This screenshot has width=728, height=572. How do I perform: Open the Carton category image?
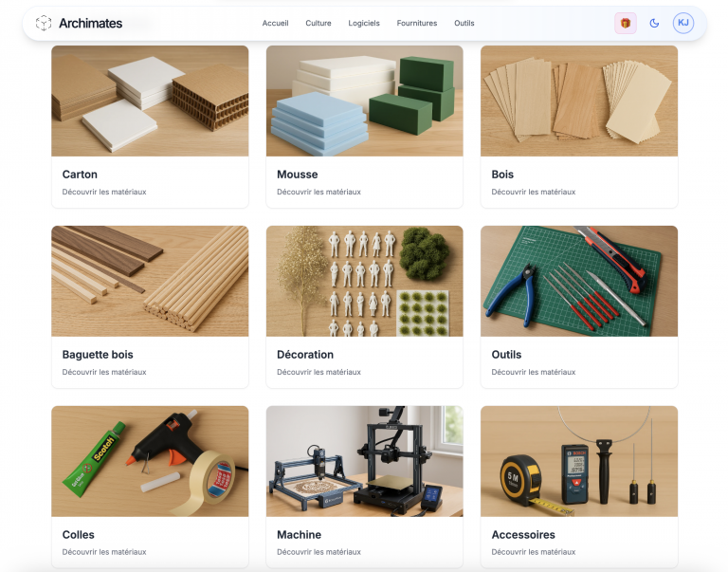[x=150, y=101]
